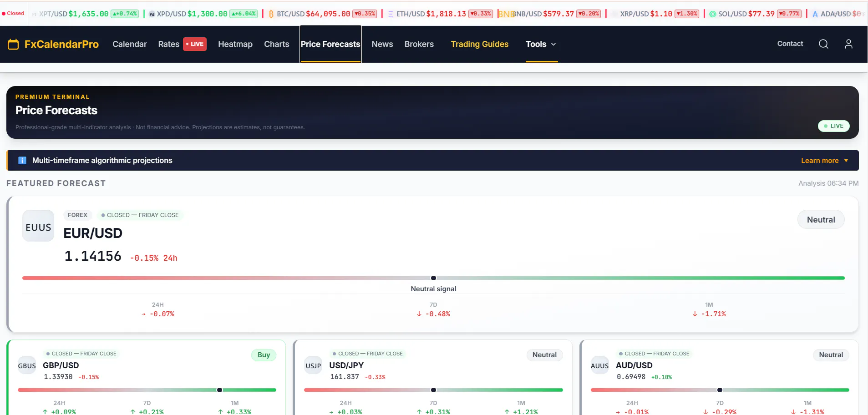
Task: Click the Neutral badge on EUR/USD card
Action: [821, 220]
